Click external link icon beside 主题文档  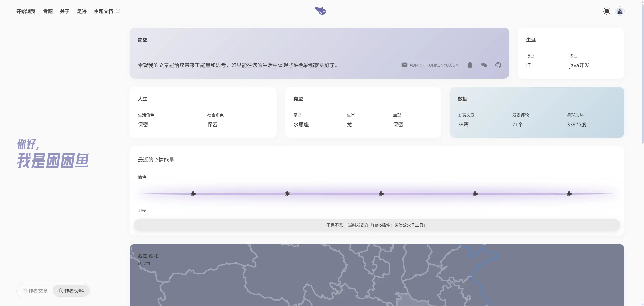[x=118, y=11]
